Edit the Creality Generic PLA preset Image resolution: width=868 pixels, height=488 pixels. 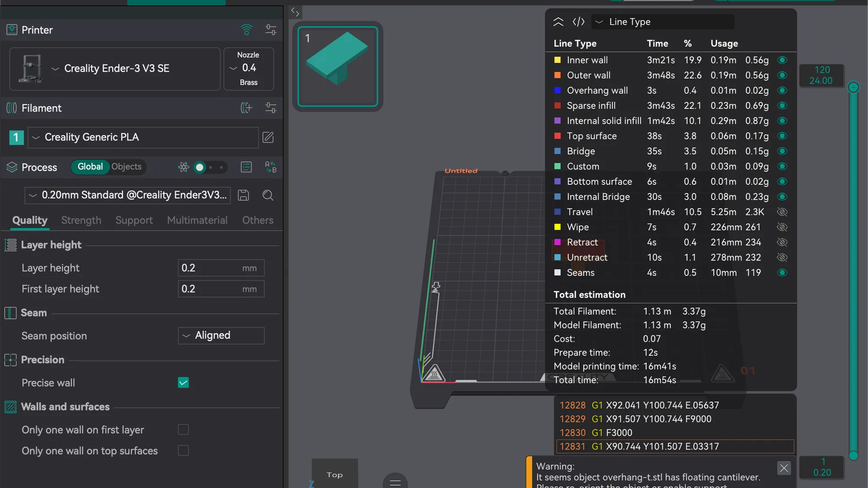click(x=268, y=138)
